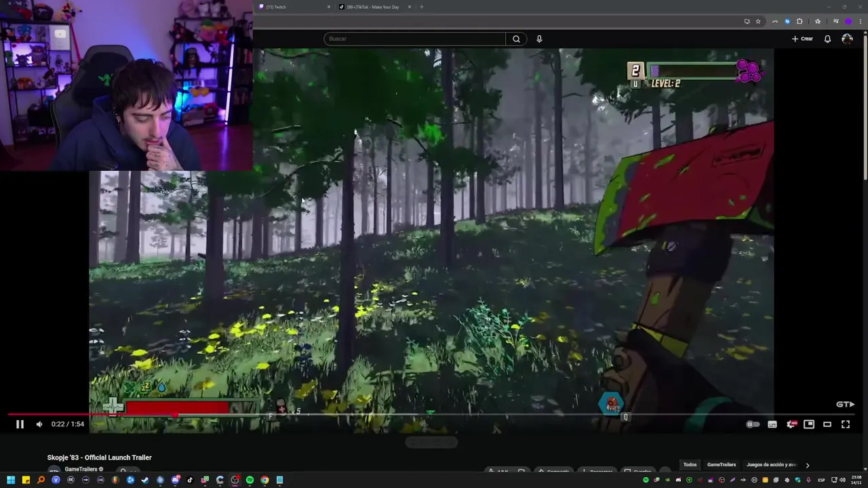Click the YouTube search magnifier button

click(516, 39)
